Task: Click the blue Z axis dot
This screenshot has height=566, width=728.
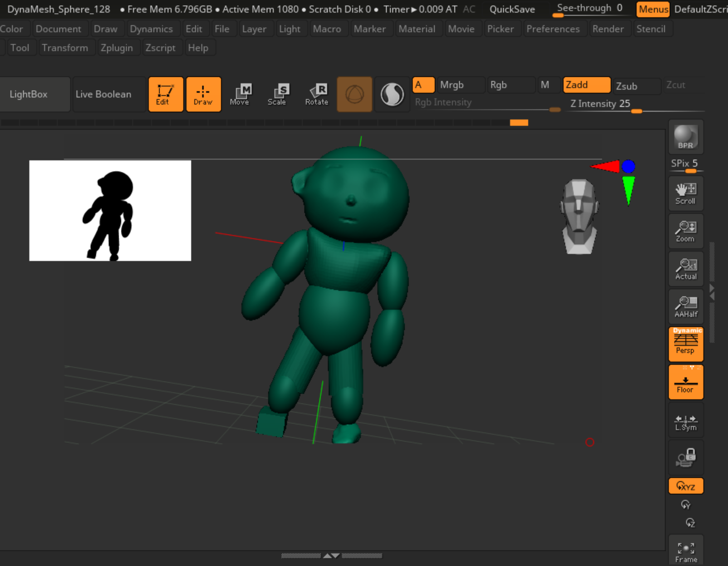Action: (x=628, y=167)
